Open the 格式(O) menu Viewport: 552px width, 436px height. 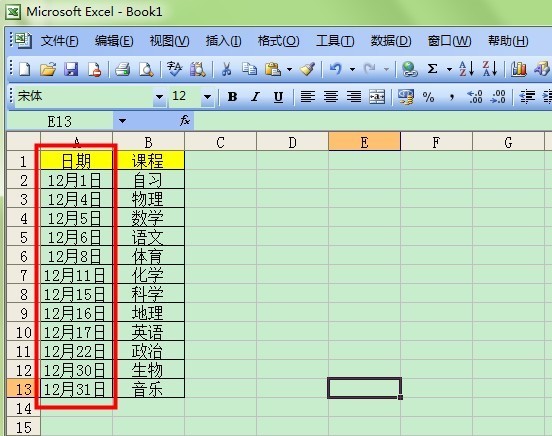click(x=278, y=41)
